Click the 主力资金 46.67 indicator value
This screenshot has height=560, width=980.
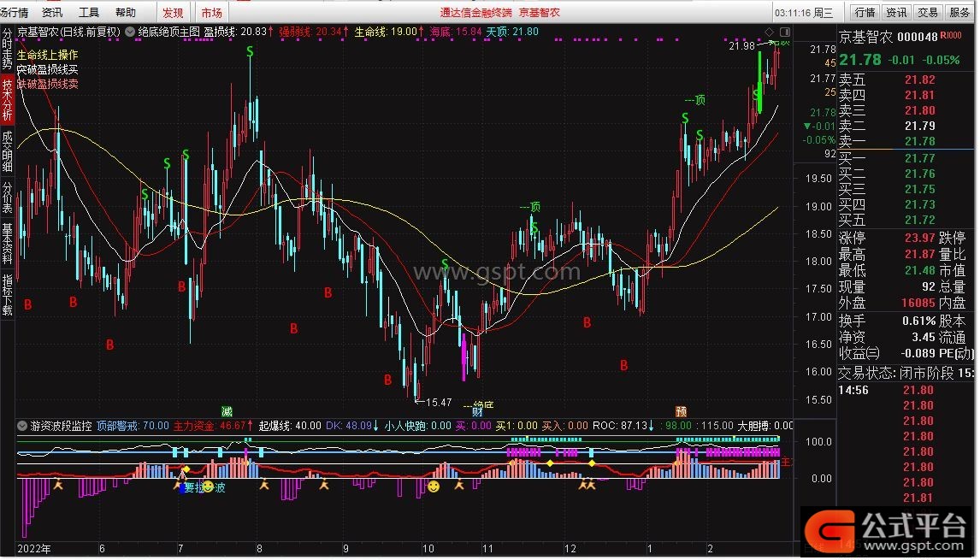(214, 427)
